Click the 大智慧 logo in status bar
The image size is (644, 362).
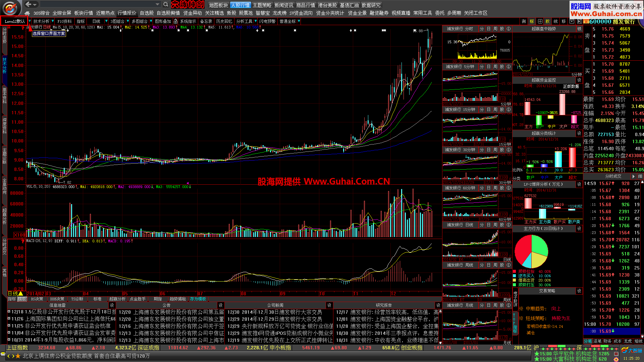pyautogui.click(x=632, y=350)
